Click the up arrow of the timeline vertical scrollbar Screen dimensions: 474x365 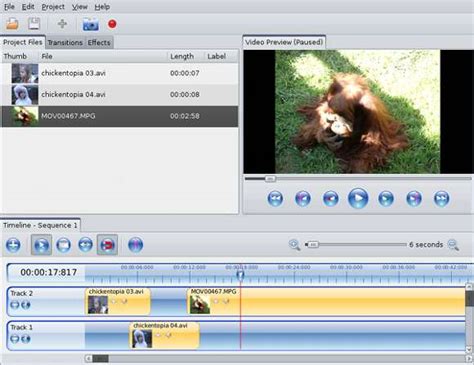(469, 286)
